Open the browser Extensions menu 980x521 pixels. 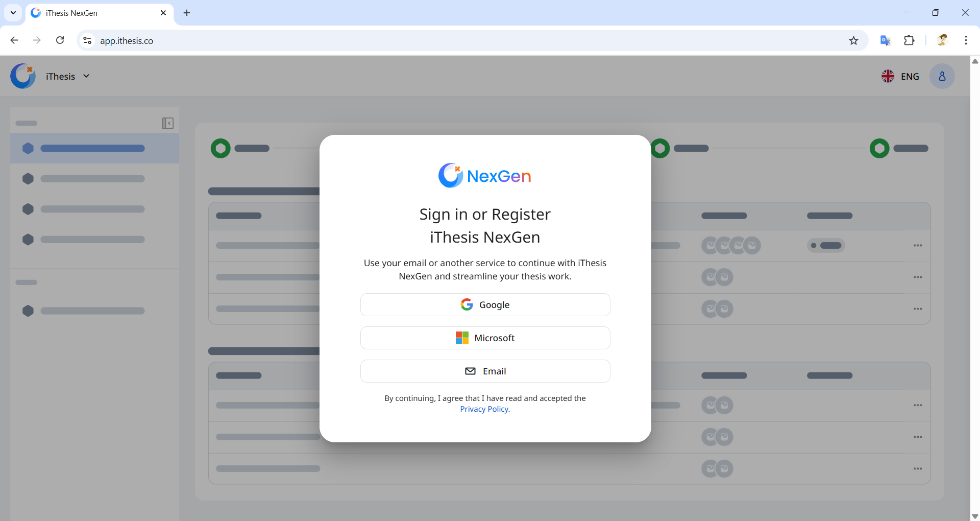(909, 40)
